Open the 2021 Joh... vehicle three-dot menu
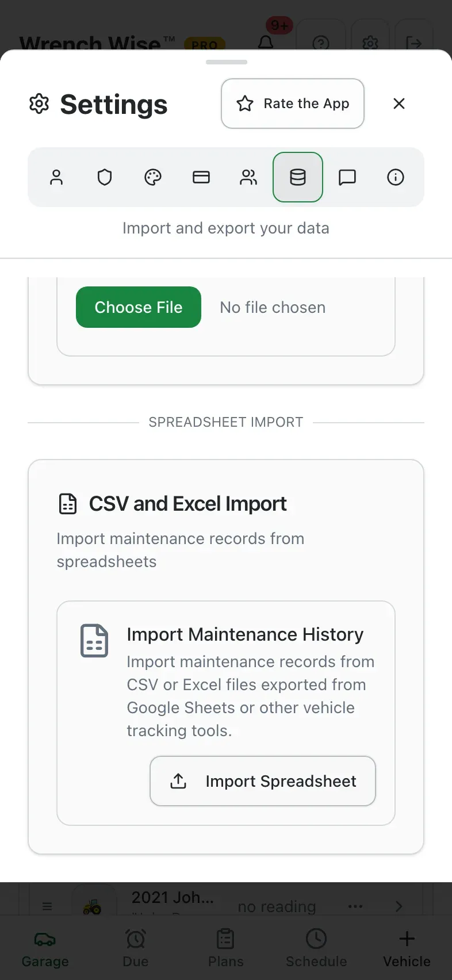The image size is (452, 980). point(355,906)
